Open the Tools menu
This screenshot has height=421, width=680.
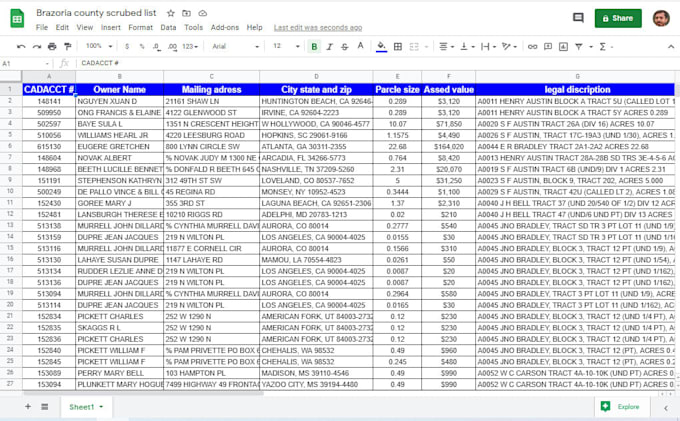point(193,27)
